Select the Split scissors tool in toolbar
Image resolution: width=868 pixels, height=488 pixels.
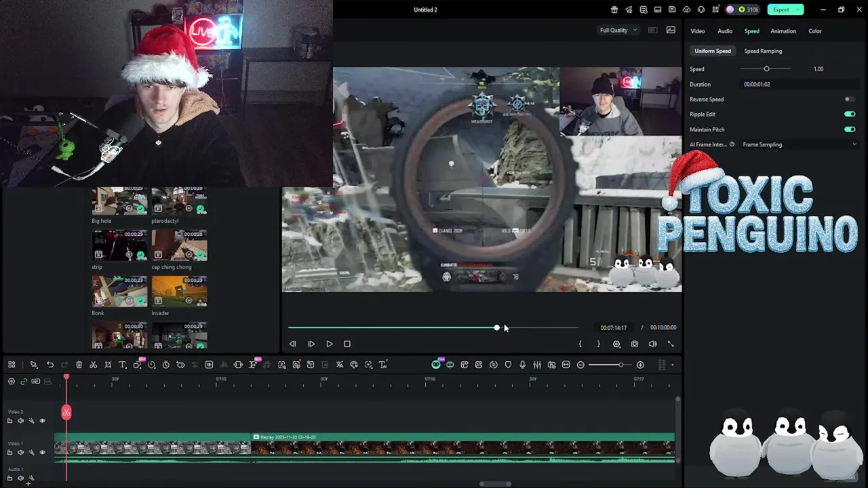pyautogui.click(x=93, y=365)
